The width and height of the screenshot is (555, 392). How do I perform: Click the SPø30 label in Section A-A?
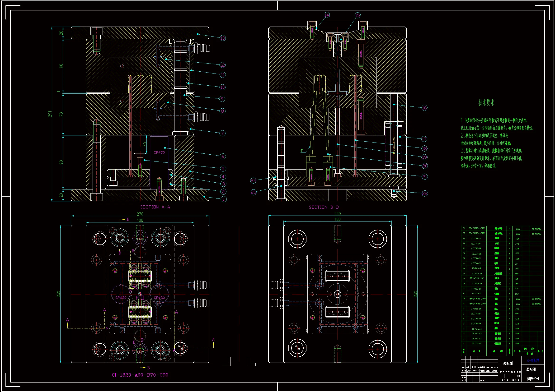[159, 152]
